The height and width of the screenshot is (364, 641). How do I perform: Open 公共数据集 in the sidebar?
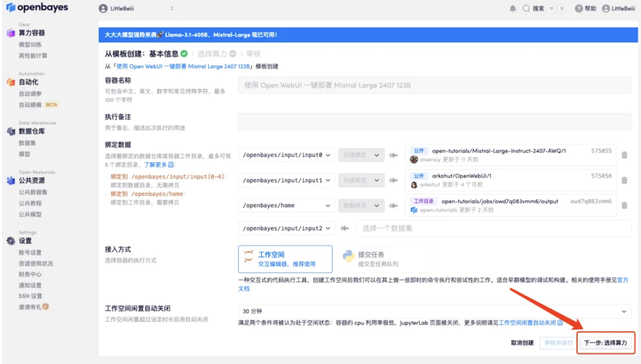click(x=33, y=192)
